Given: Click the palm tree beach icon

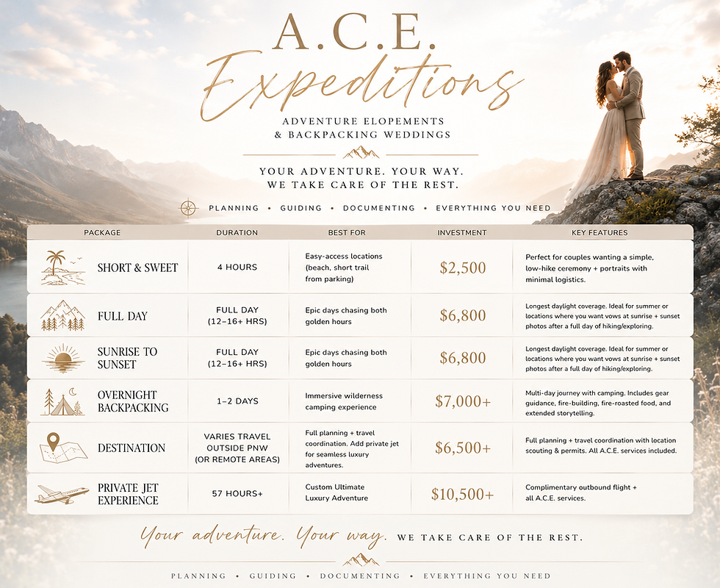Looking at the screenshot, I should (63, 268).
